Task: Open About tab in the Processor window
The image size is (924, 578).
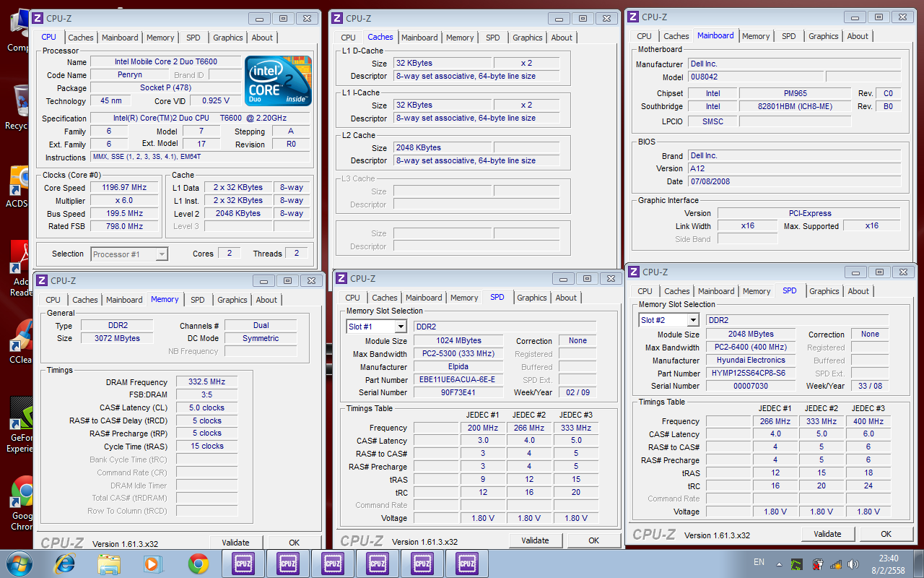Action: click(262, 38)
